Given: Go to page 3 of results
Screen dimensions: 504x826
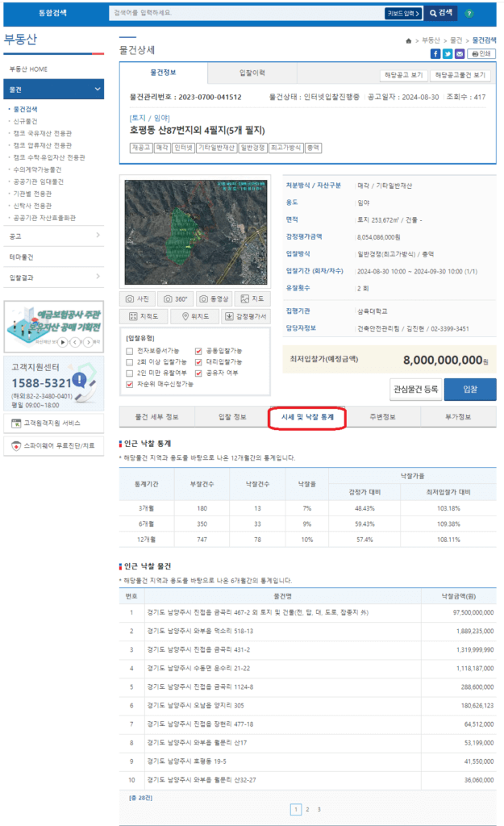Looking at the screenshot, I should (319, 809).
